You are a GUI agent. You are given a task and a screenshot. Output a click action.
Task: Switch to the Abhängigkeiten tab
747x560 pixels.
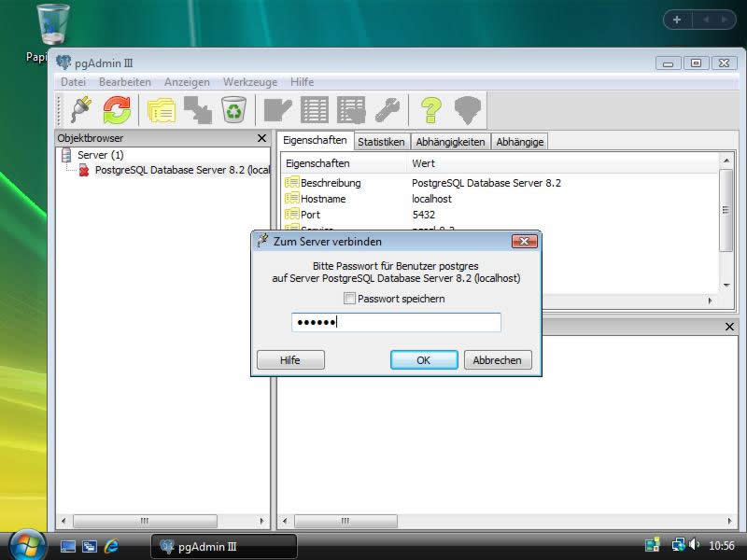click(450, 142)
